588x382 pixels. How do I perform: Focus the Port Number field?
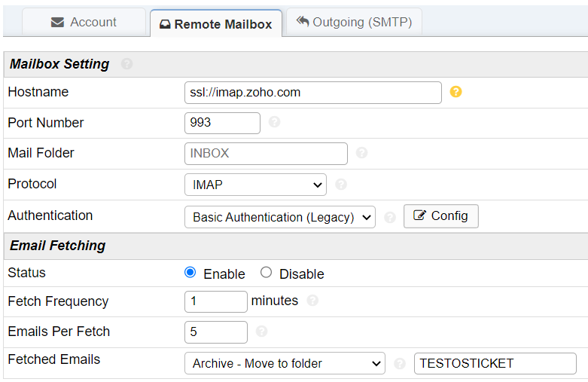[222, 122]
